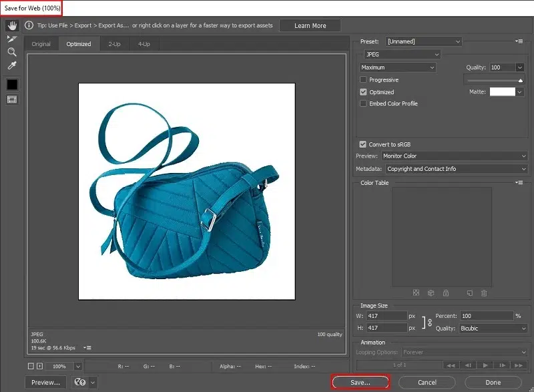Click the white Matte color swatch
The image size is (534, 392).
coord(503,91)
